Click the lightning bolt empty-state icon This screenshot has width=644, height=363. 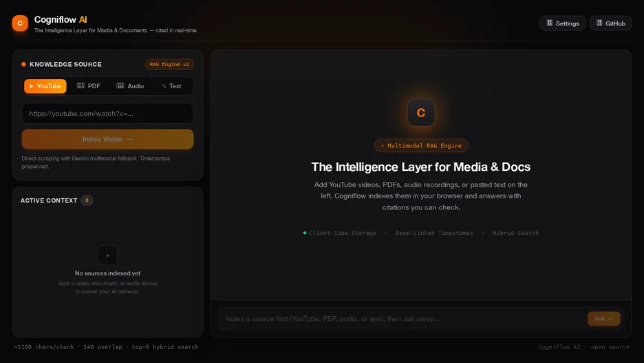107,256
